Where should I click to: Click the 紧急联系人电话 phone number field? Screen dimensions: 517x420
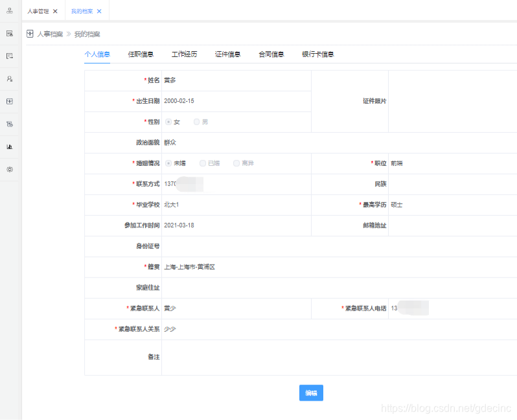(x=453, y=309)
